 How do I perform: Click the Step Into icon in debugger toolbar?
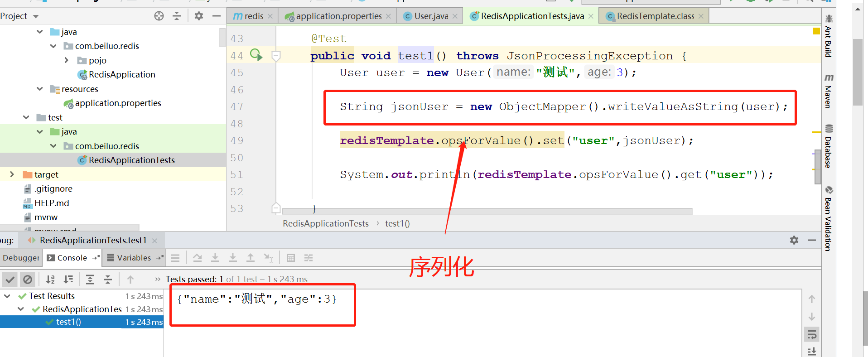(215, 258)
